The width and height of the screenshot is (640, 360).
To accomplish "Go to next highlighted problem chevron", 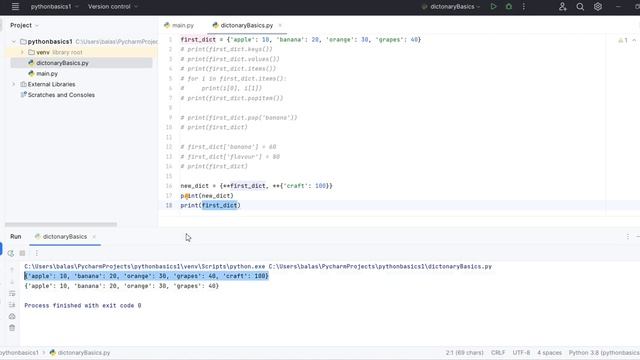I will pyautogui.click(x=634, y=40).
